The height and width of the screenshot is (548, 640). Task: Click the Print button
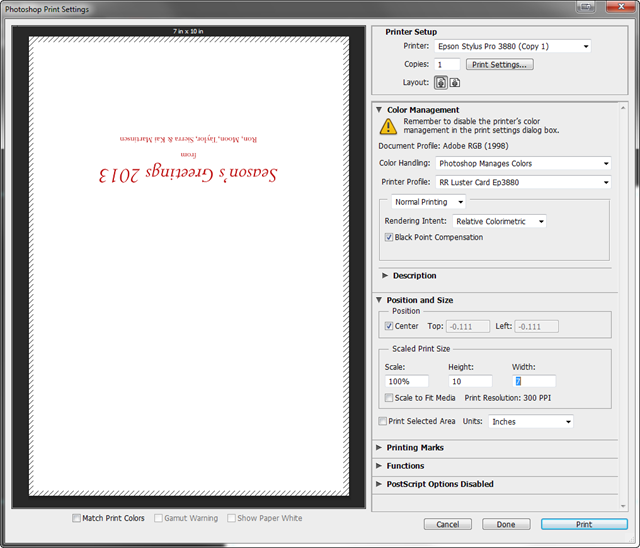pyautogui.click(x=584, y=524)
